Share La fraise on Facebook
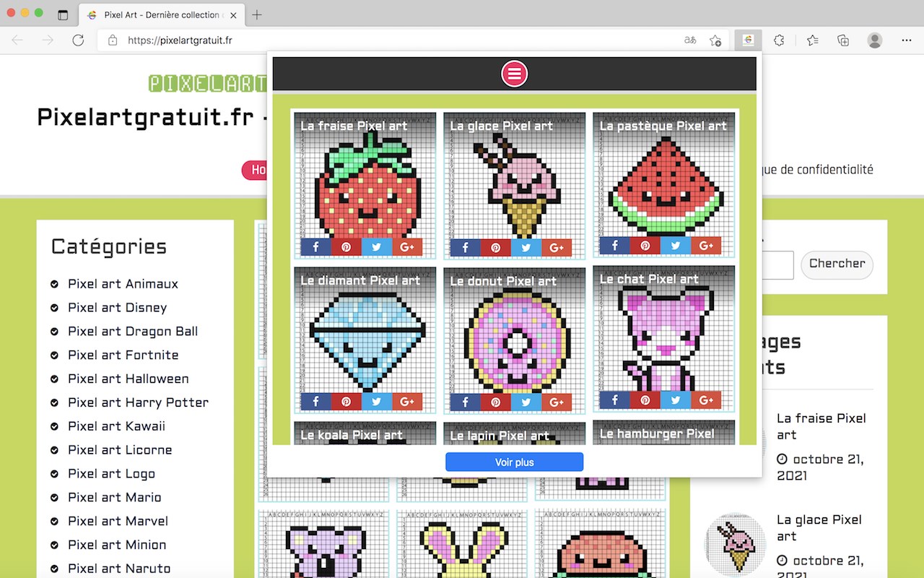 (x=315, y=247)
